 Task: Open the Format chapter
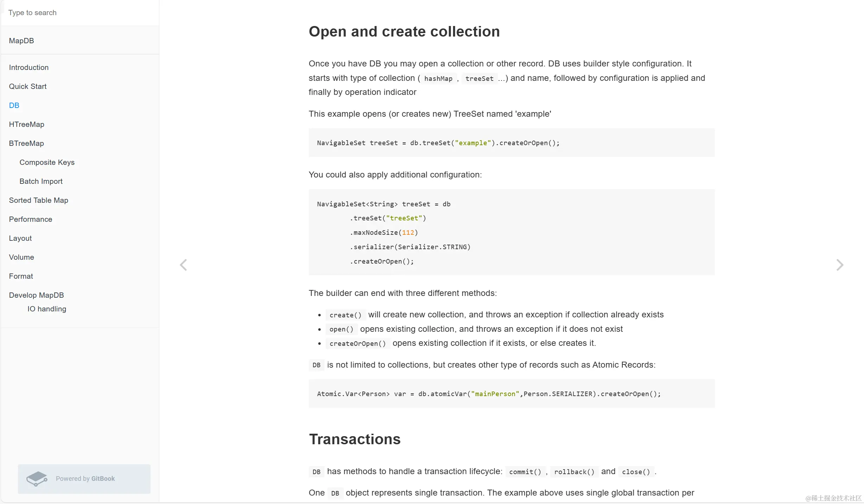coord(21,276)
